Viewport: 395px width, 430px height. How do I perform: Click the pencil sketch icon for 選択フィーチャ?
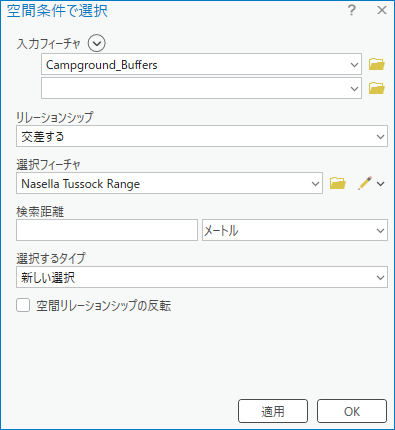click(x=365, y=183)
